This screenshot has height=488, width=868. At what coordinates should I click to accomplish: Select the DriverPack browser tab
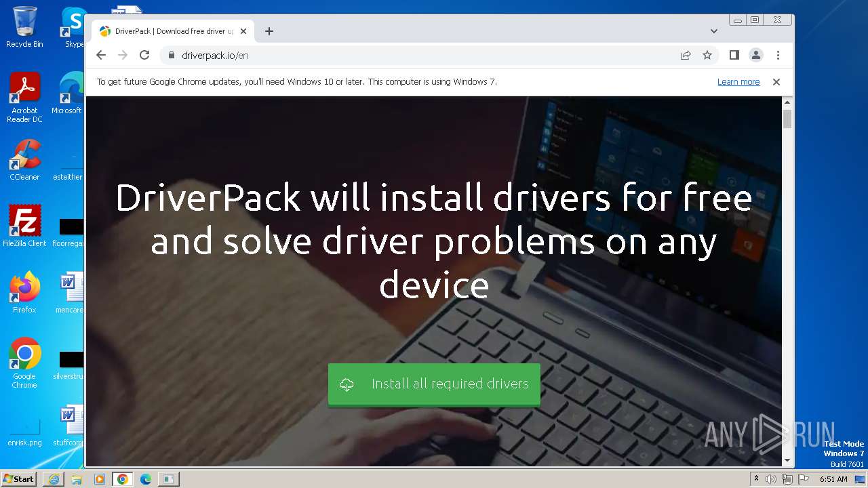173,31
